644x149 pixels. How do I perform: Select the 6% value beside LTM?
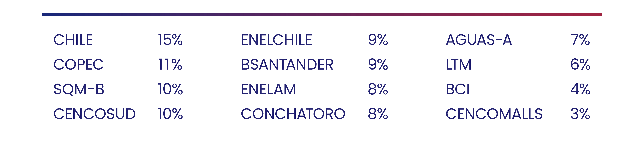[x=580, y=65]
